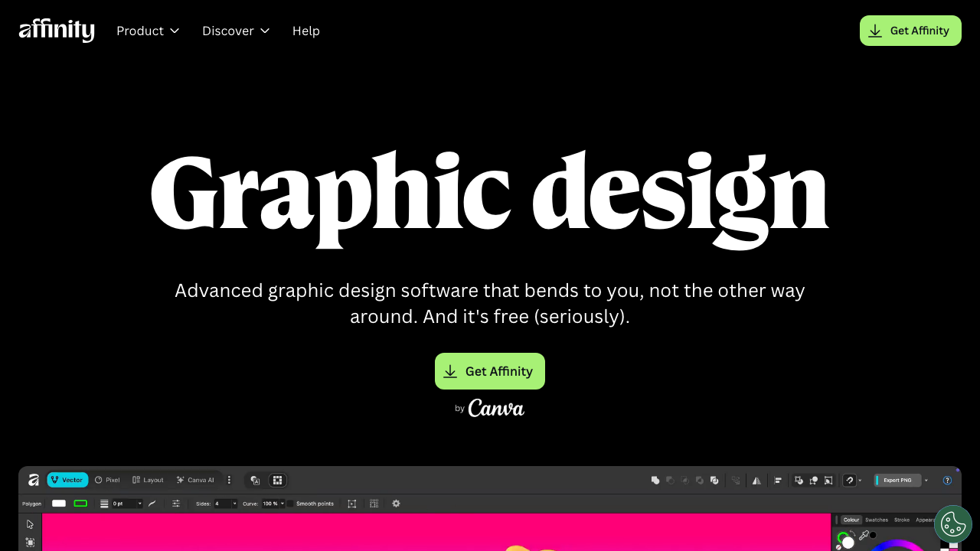This screenshot has width=980, height=551.
Task: Click the white fill colour swatch
Action: click(59, 504)
